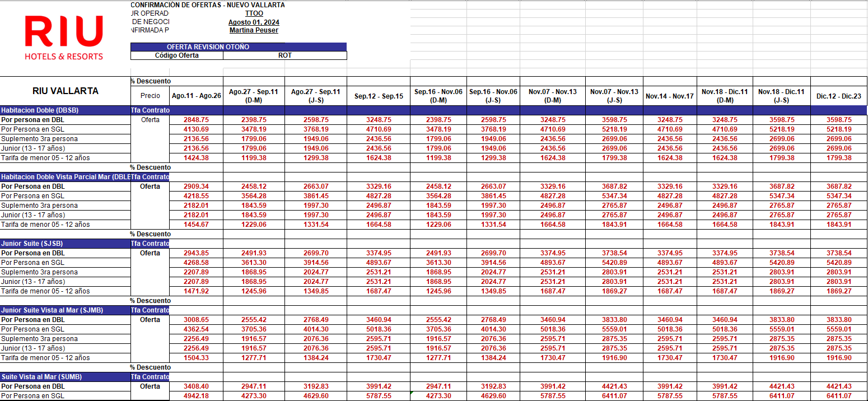Screen dimensions: 868x401
Task: Select the 'CONFIRMACIÓN DE OFERTAS - NUEVO VALLARTA' title cell
Action: coord(207,5)
